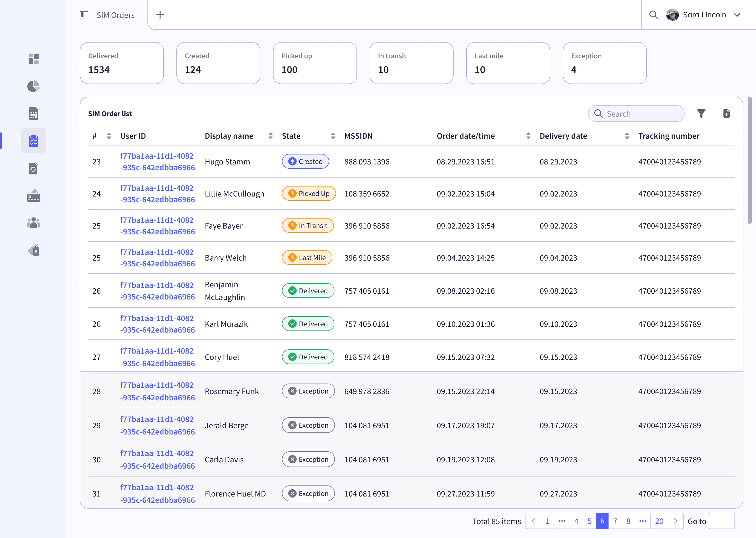Screen dimensions: 756x538
Task: Go to next page arrow in pagination
Action: (676, 521)
